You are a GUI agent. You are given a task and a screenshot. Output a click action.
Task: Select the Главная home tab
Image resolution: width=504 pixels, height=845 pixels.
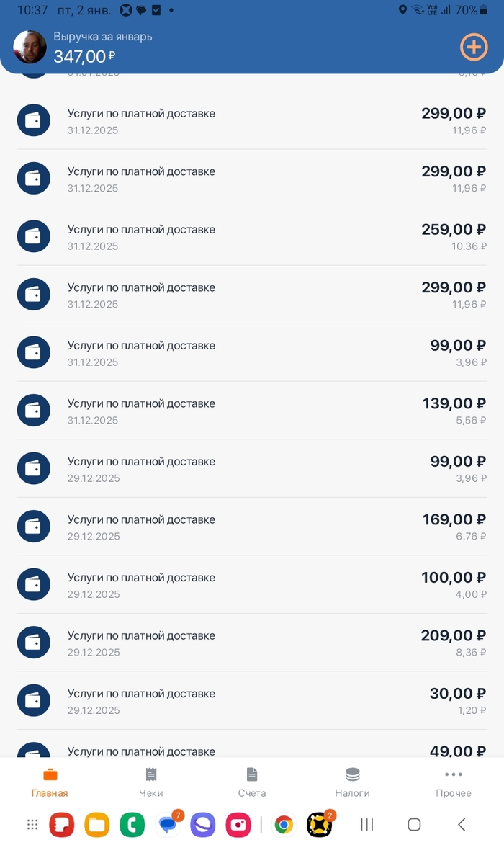click(50, 782)
